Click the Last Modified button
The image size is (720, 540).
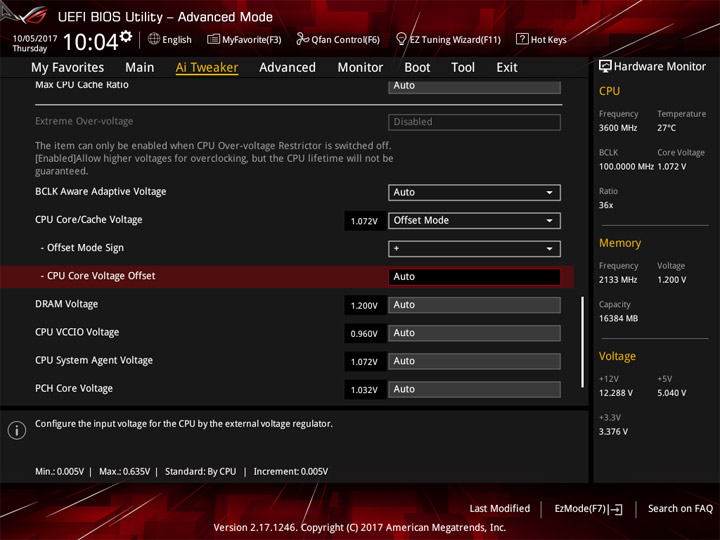(x=500, y=508)
